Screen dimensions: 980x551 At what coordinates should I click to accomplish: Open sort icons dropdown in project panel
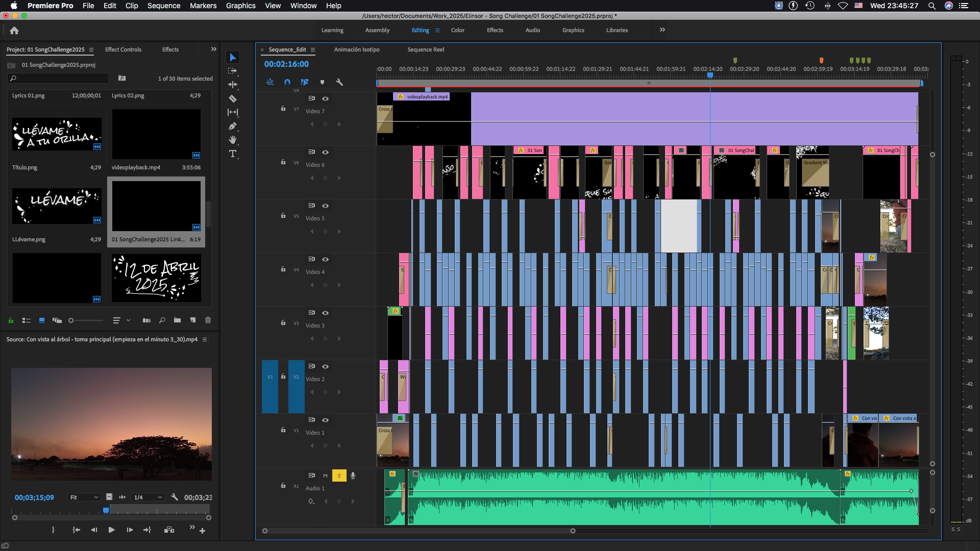tap(121, 320)
